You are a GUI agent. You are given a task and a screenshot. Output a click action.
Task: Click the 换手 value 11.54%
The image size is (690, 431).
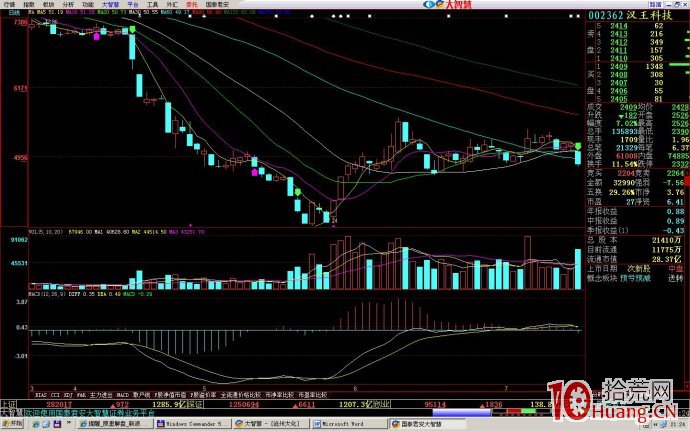pyautogui.click(x=624, y=164)
